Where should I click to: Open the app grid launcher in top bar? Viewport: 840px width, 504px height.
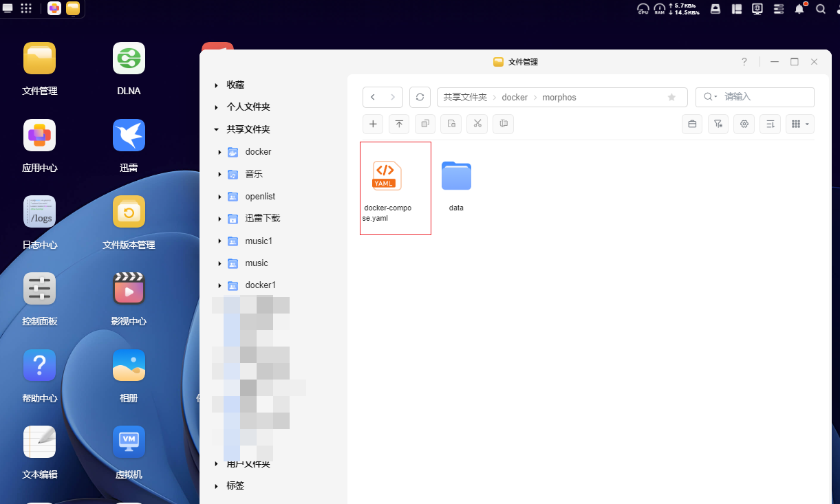(26, 8)
